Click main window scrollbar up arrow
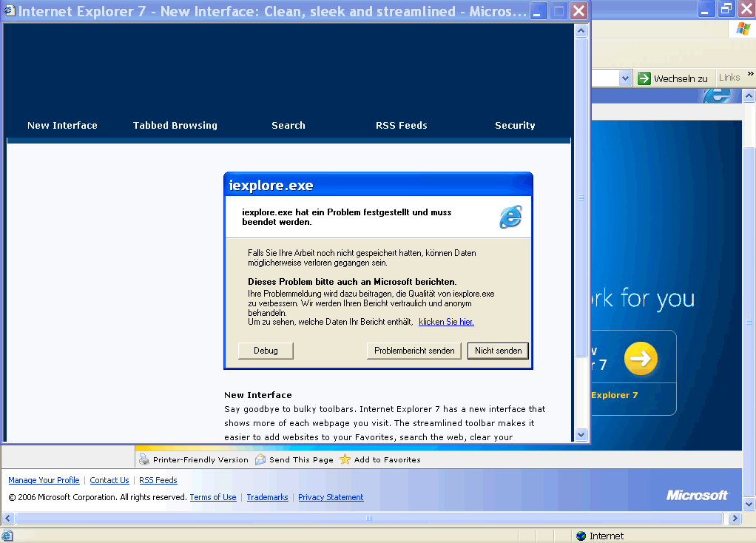 click(x=749, y=95)
